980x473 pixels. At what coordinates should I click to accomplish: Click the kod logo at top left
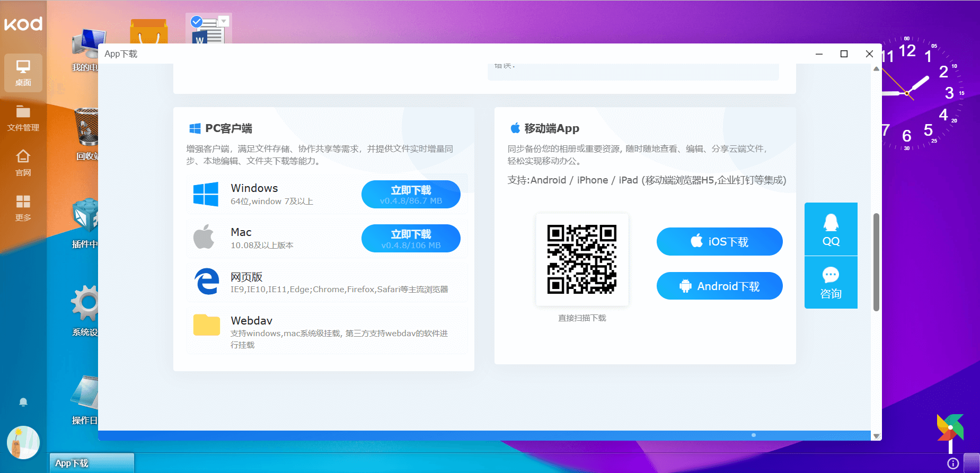point(23,24)
